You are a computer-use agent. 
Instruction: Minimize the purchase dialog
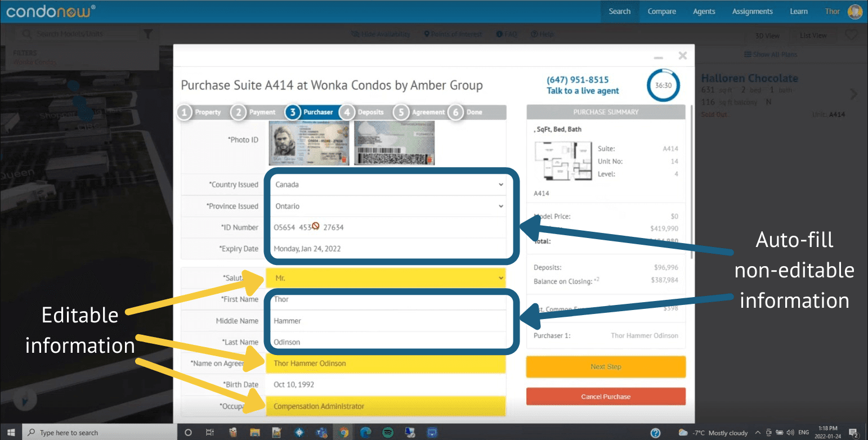coord(658,57)
